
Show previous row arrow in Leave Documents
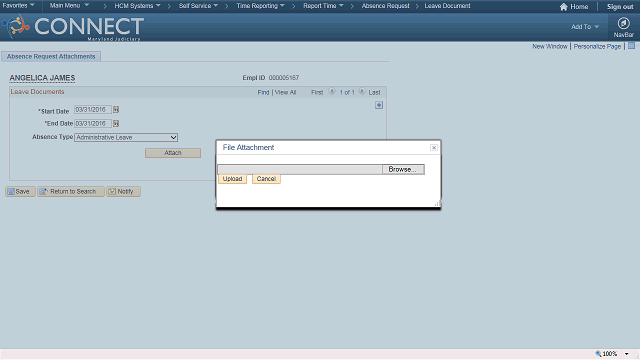(x=332, y=91)
